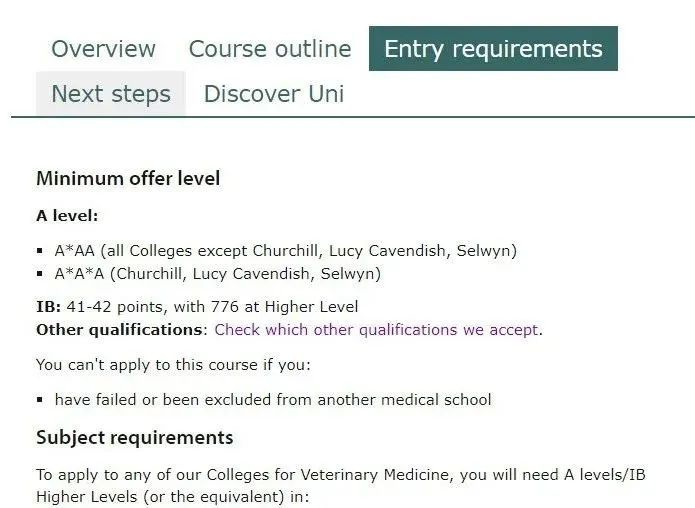Click the 'Minimum offer level' heading
This screenshot has width=695, height=508.
click(x=128, y=179)
